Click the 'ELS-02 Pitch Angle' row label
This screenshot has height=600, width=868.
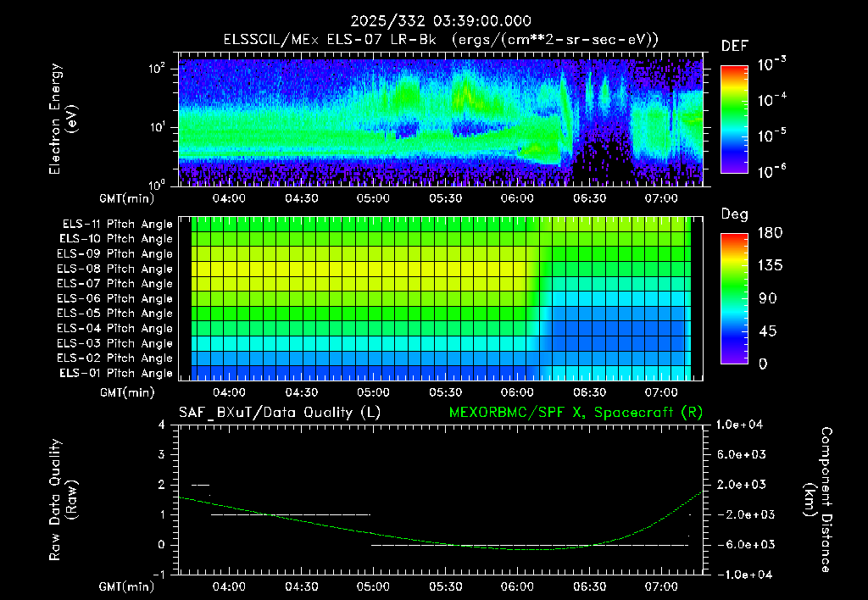[x=115, y=358]
